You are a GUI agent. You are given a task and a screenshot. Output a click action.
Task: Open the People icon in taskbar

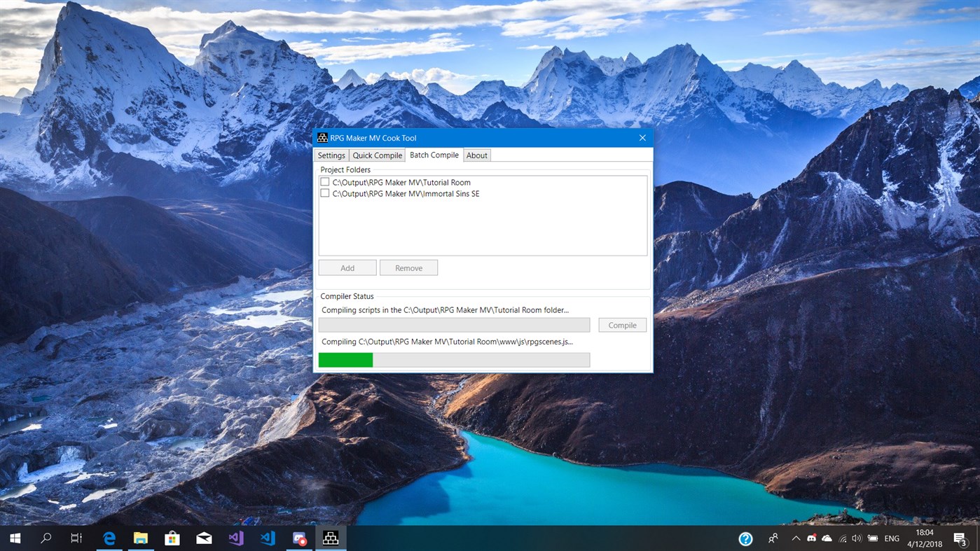[773, 538]
